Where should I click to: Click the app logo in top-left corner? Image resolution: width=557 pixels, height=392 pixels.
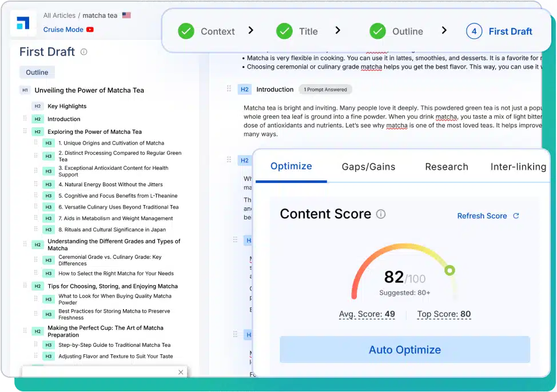[x=23, y=23]
